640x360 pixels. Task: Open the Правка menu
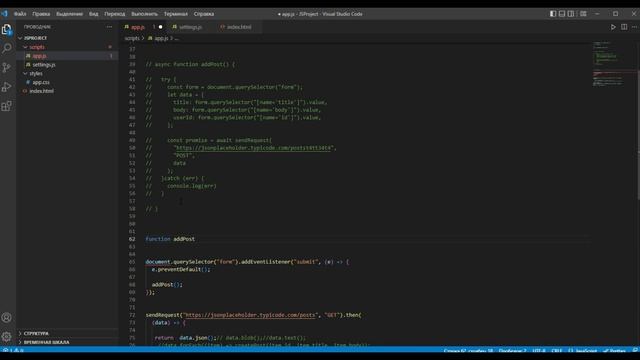pos(41,14)
